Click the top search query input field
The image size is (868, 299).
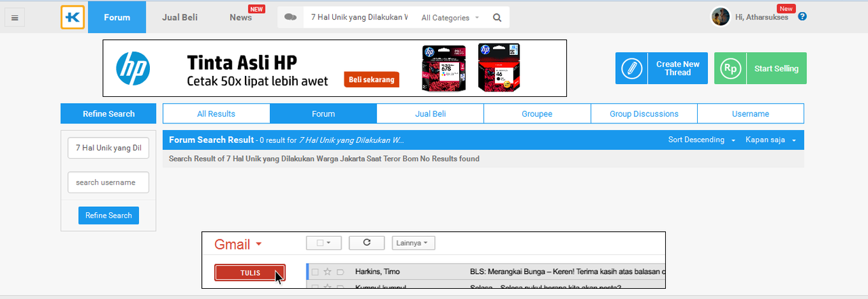[x=359, y=18]
